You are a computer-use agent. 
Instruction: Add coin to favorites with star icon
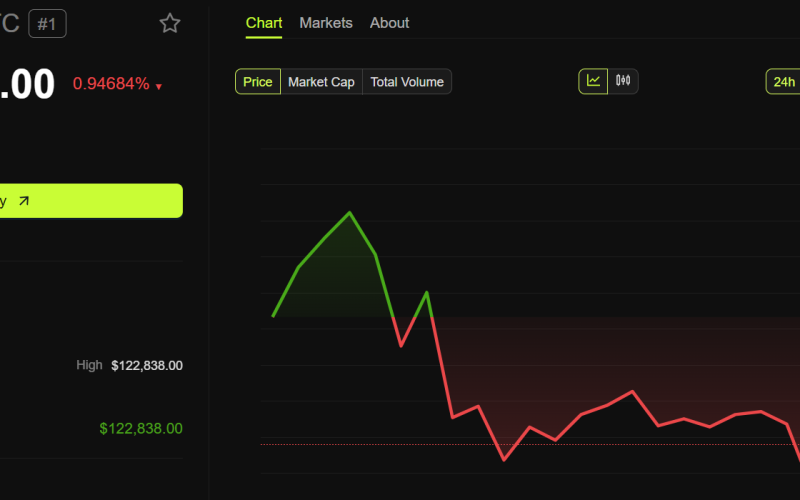pyautogui.click(x=170, y=23)
